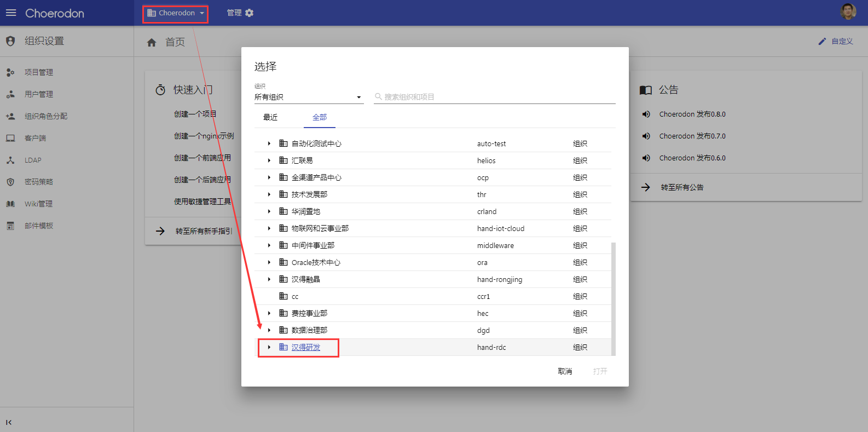Click 创建一个项目 guide link

click(x=195, y=114)
